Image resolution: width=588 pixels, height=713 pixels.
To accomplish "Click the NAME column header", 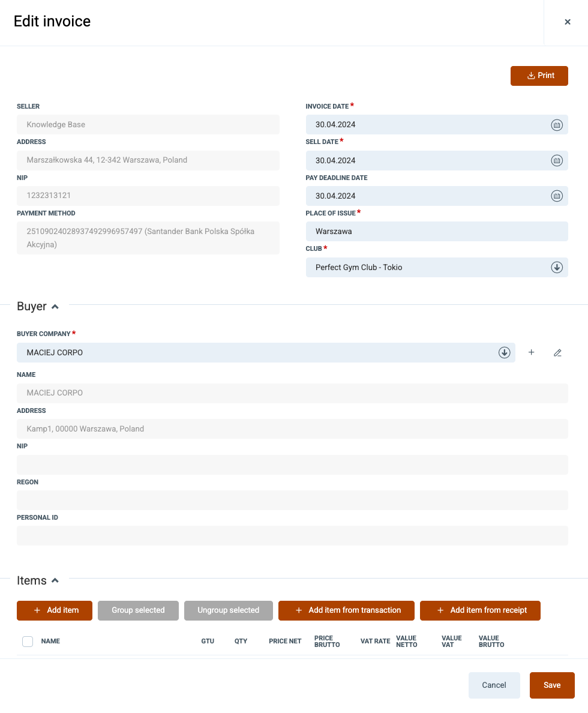I will [x=50, y=641].
